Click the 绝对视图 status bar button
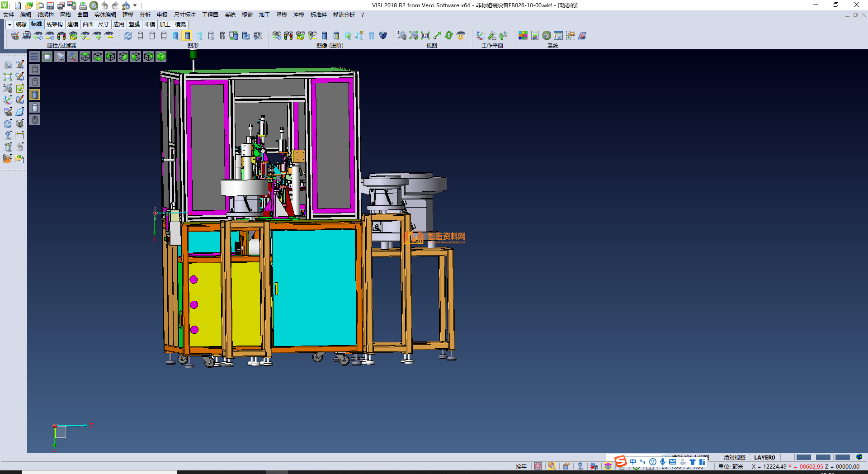 pos(734,457)
